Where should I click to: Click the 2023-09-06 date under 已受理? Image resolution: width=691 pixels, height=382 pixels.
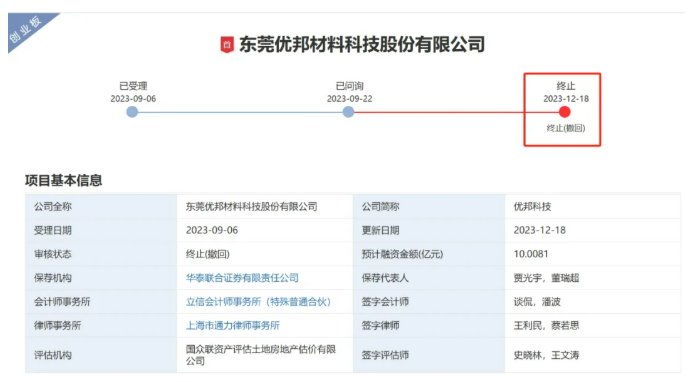point(133,99)
